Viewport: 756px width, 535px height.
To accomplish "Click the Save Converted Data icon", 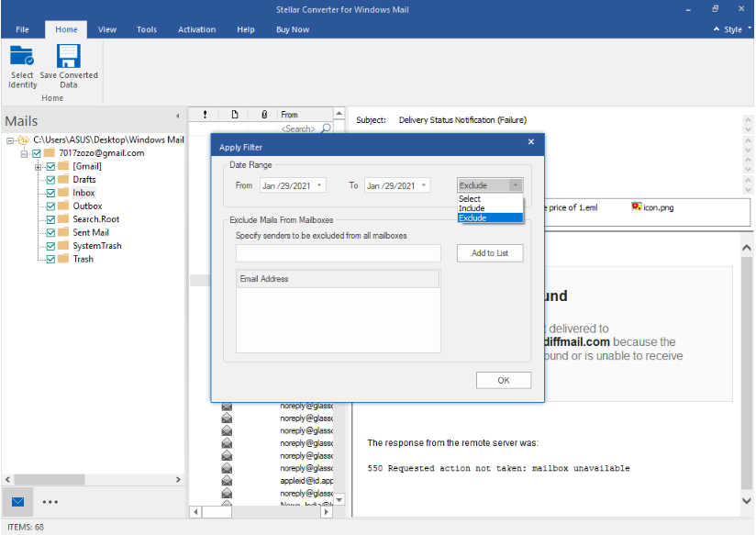I will coord(69,55).
